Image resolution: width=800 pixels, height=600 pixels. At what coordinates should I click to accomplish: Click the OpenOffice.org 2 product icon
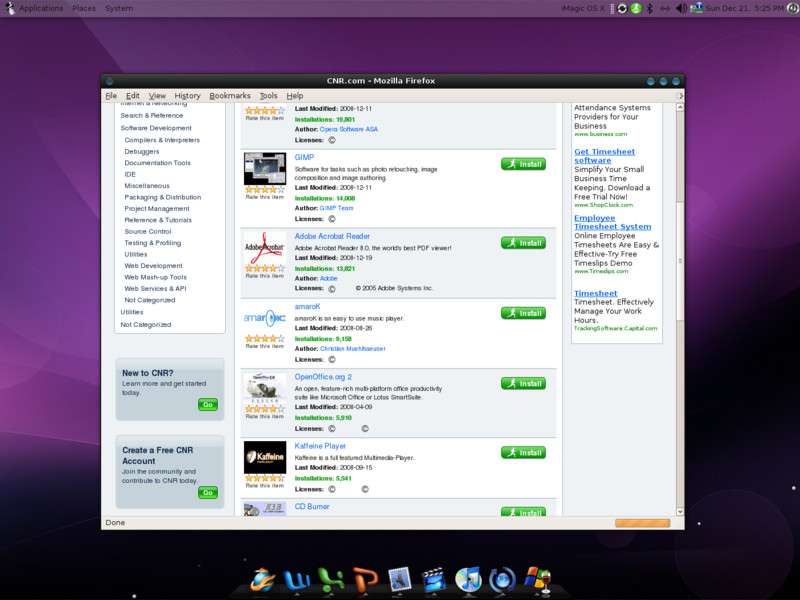pos(263,385)
